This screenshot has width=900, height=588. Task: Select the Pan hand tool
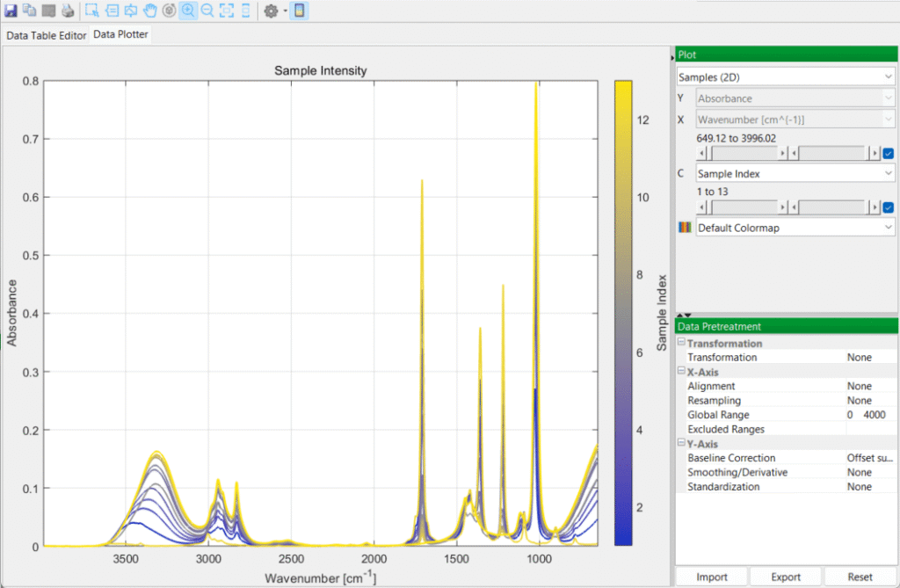coord(149,11)
